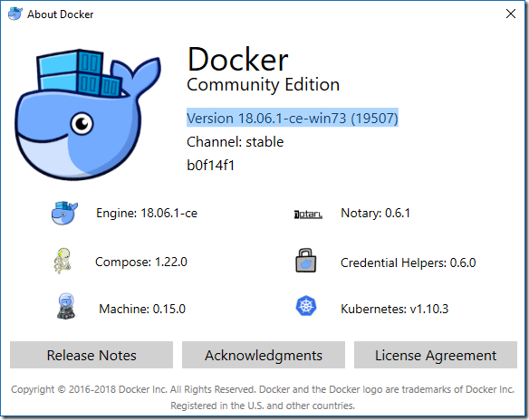The image size is (529, 420).
Task: Click the 'Engine: 18.06.1-ce' label
Action: (147, 213)
